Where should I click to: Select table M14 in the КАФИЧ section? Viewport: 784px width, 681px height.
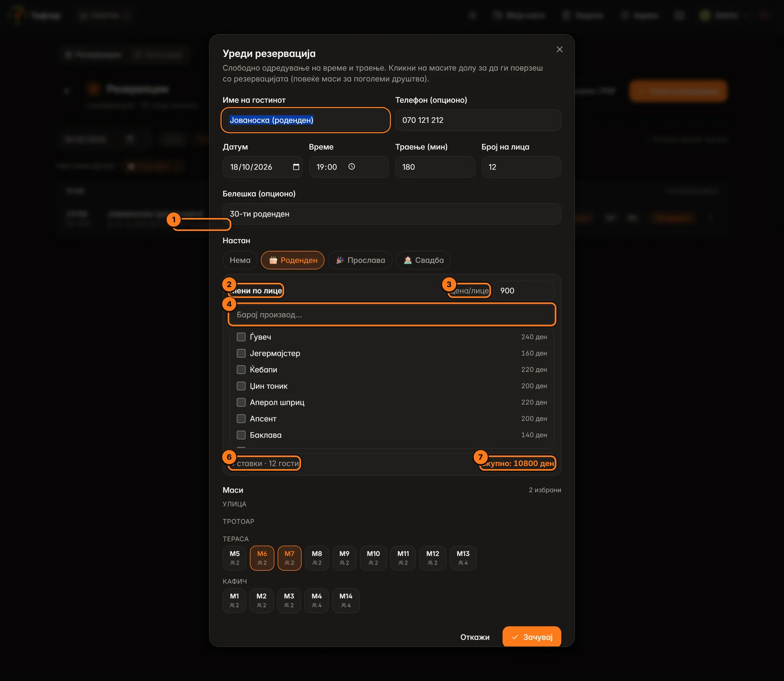pyautogui.click(x=346, y=600)
